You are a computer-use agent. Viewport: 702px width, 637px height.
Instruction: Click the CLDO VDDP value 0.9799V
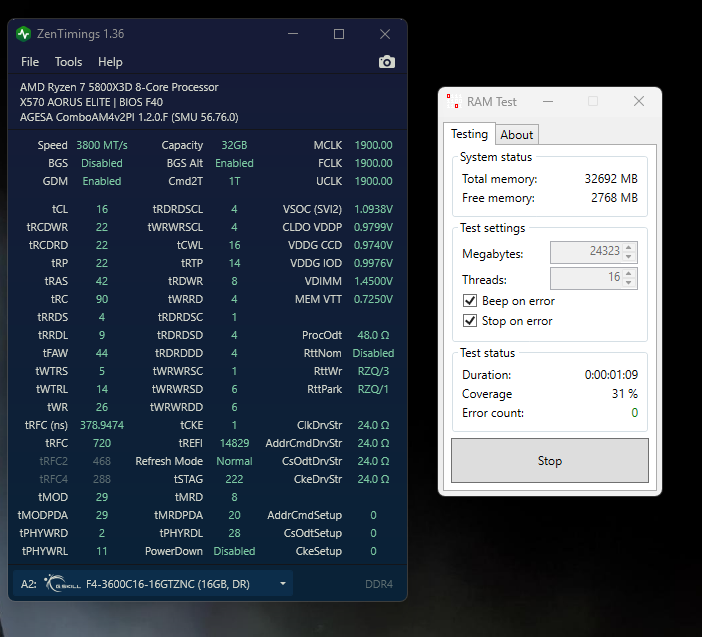(x=373, y=227)
